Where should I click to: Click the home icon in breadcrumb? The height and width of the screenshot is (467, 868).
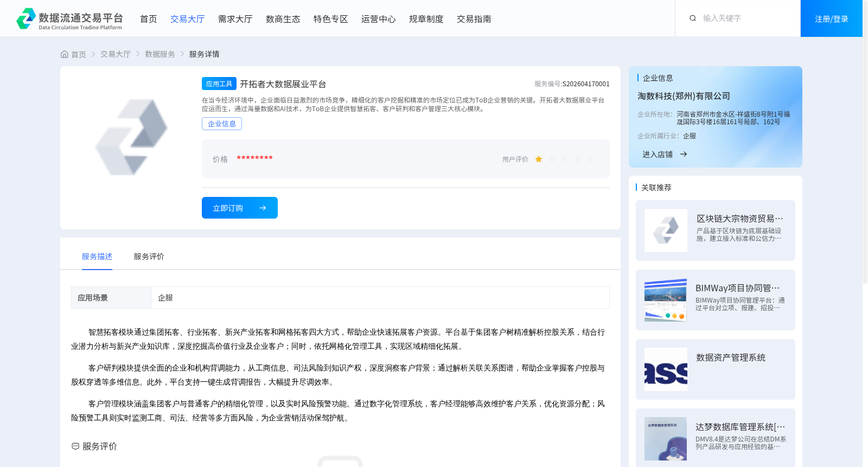coord(65,54)
